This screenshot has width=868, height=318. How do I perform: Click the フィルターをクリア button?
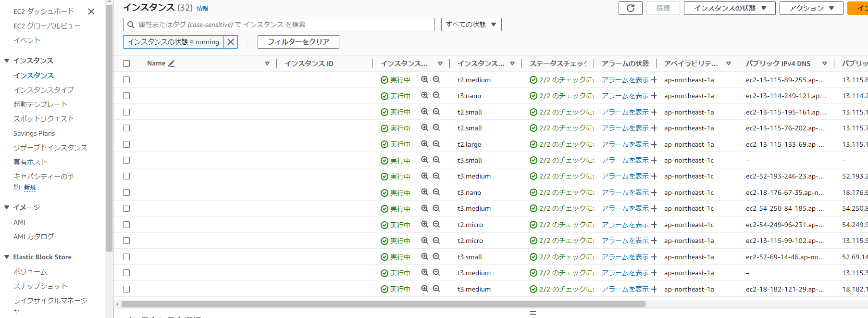298,42
